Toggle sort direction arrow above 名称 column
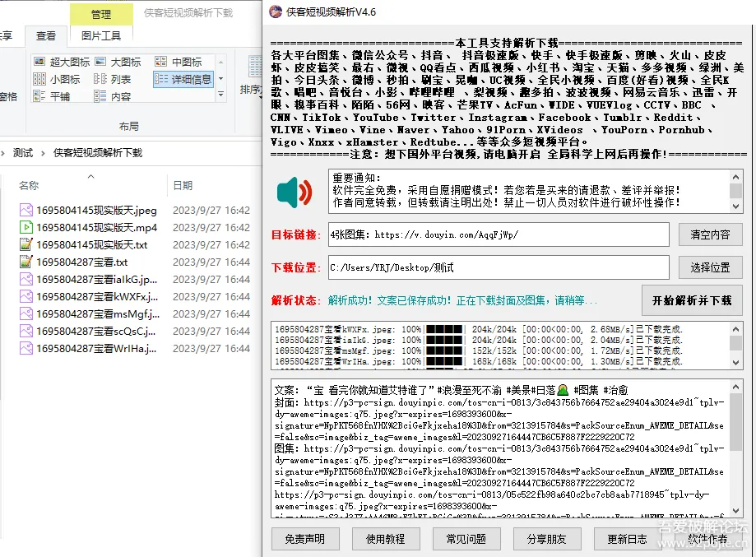Viewport: 756px width, 557px height. (90, 177)
